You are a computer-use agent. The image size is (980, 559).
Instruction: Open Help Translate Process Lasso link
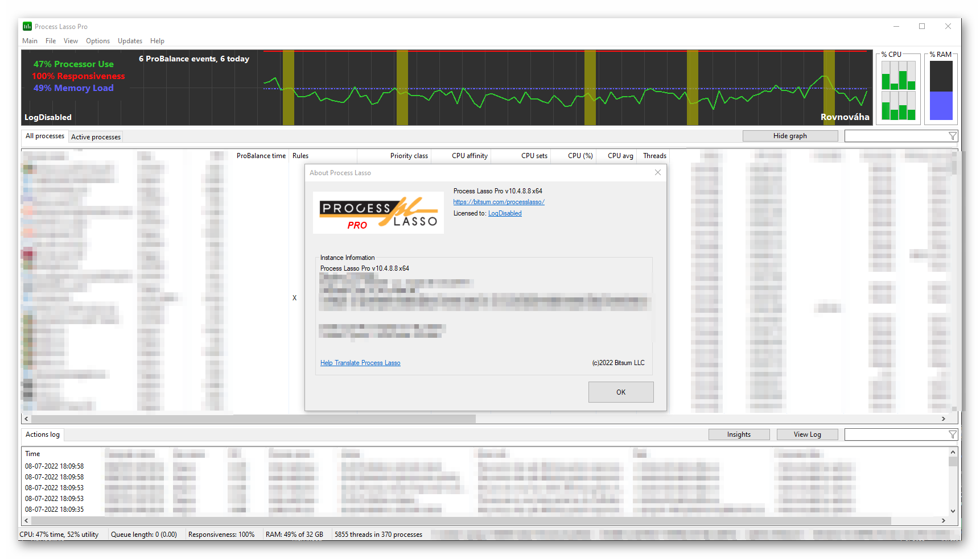pyautogui.click(x=360, y=363)
